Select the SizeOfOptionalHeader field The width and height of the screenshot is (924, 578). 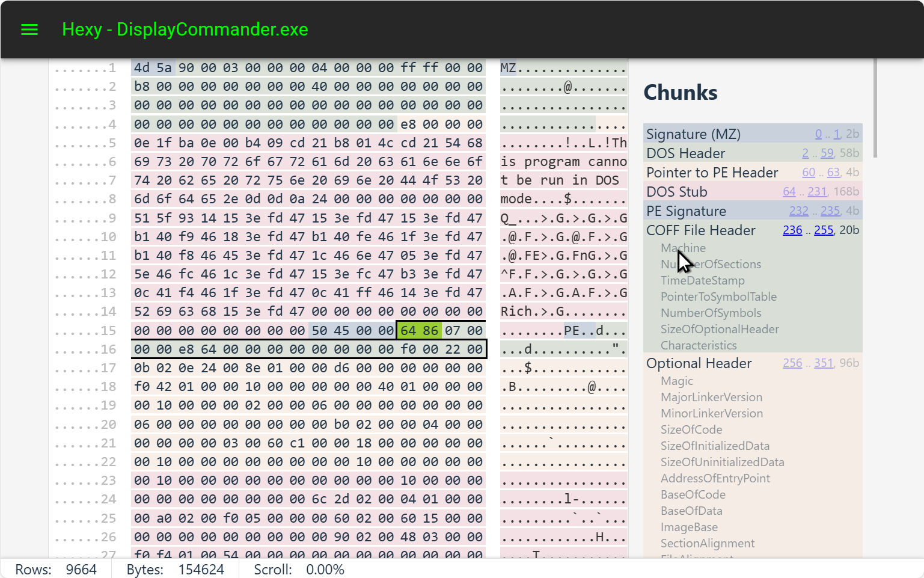point(720,329)
